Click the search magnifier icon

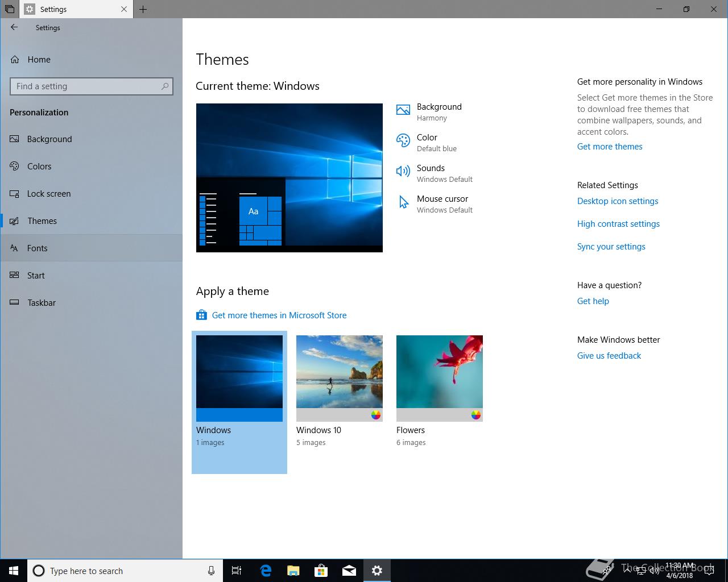165,86
